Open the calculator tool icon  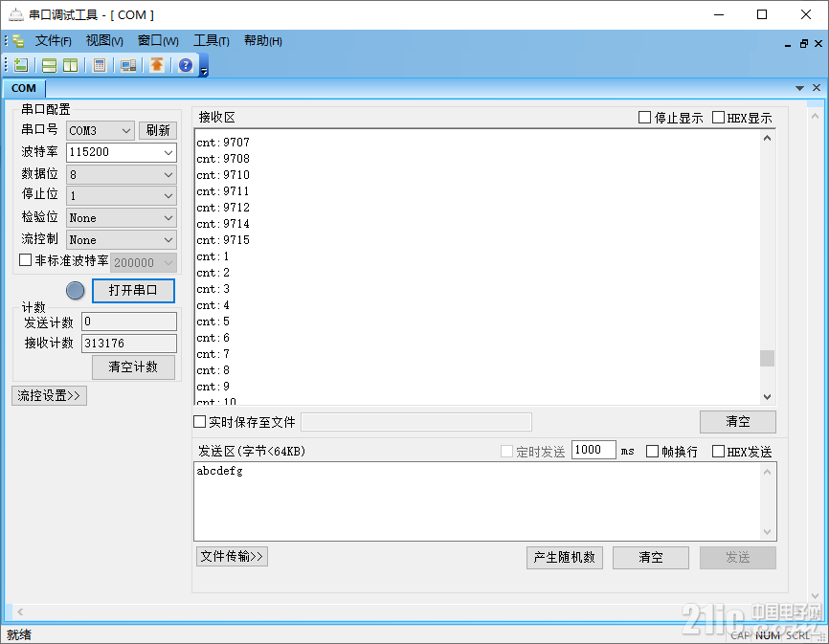[x=99, y=65]
